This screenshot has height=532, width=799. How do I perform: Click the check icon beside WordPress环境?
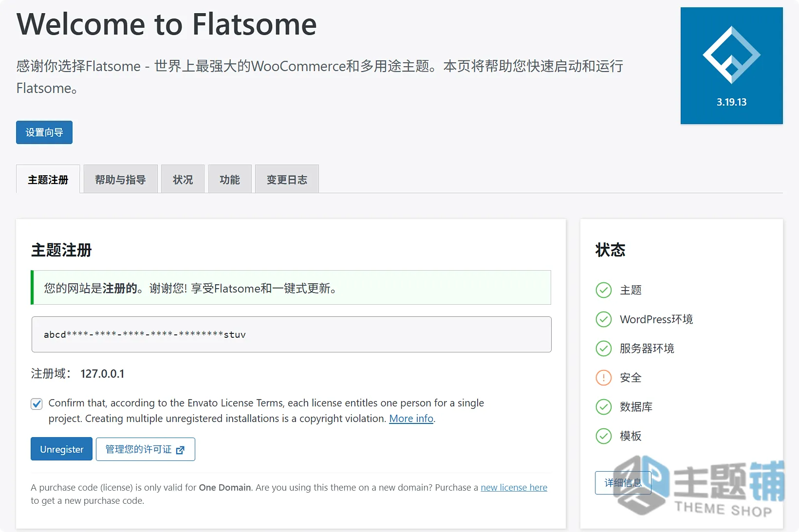pos(604,319)
